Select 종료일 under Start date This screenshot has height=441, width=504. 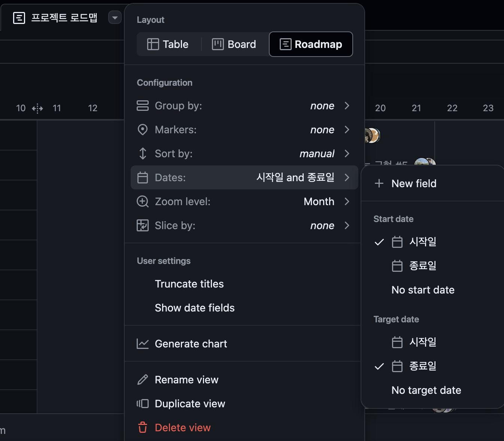(x=432, y=266)
